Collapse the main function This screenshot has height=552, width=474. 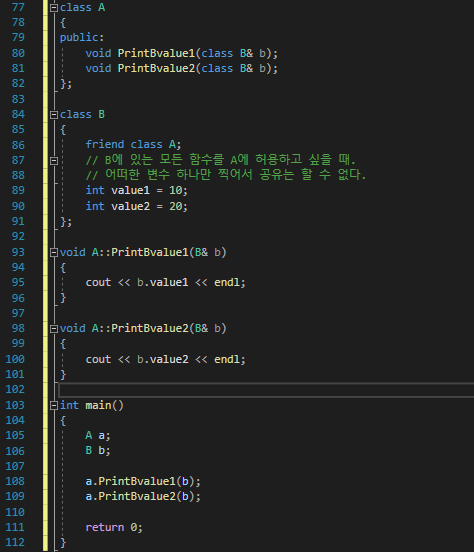54,406
